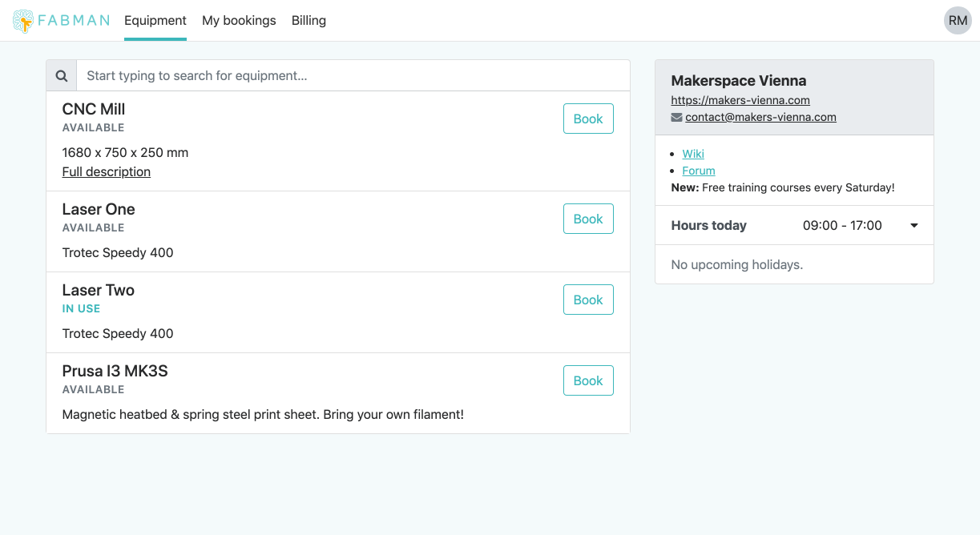
Task: Click the Hours today label
Action: pos(709,226)
